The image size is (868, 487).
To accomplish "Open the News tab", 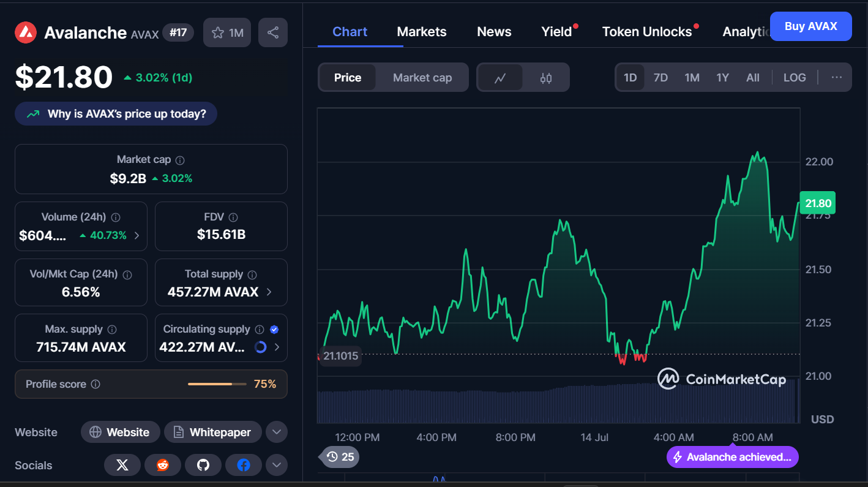I will coord(494,32).
